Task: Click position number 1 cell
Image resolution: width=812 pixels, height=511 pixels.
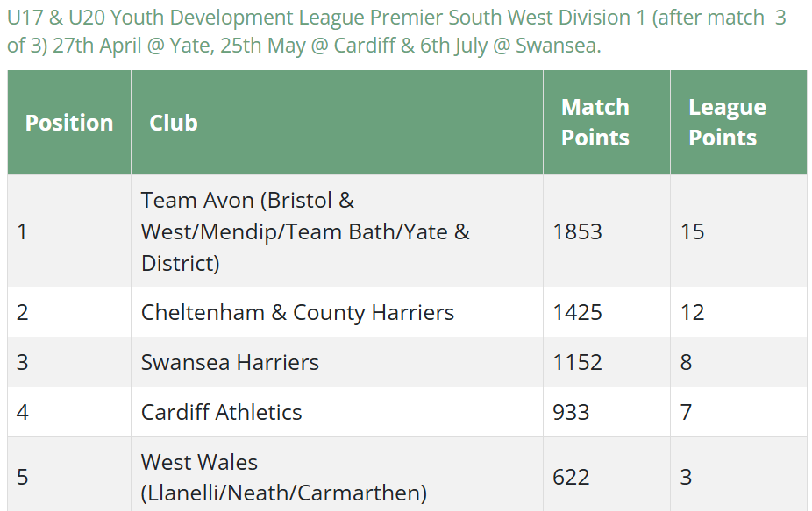Action: coord(69,231)
